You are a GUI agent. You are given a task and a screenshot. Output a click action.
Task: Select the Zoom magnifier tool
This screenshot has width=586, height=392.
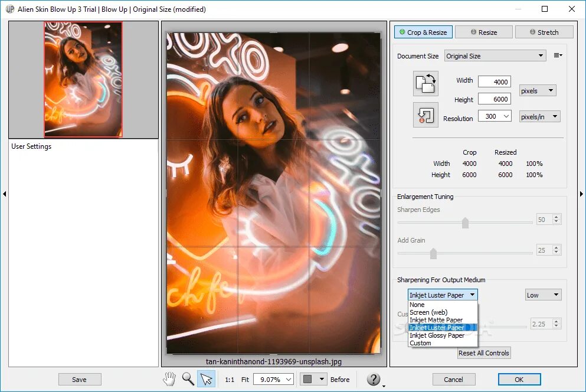click(188, 379)
